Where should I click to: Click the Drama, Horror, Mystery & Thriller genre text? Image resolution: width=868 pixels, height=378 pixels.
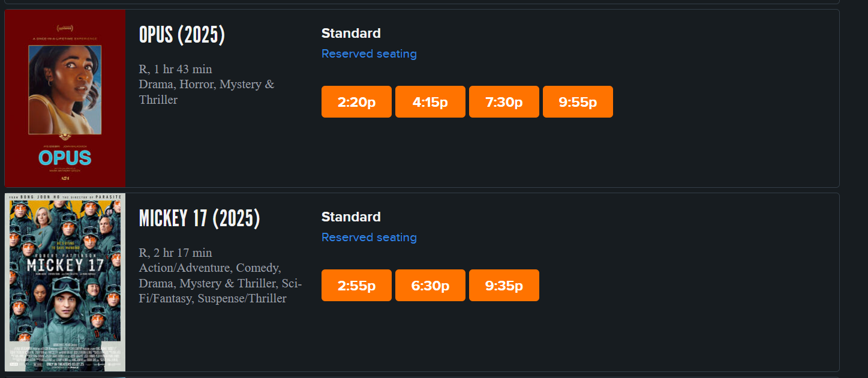coord(206,92)
